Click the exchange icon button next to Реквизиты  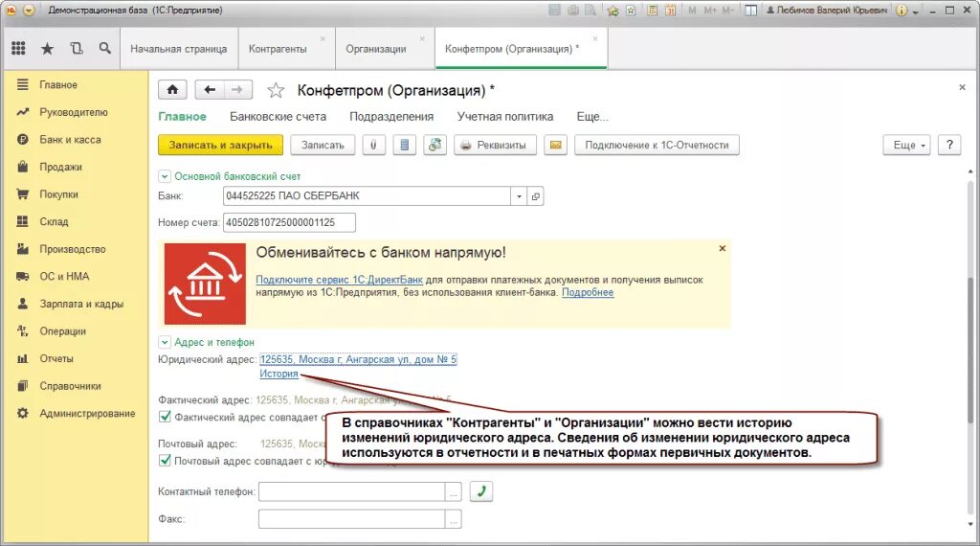435,145
